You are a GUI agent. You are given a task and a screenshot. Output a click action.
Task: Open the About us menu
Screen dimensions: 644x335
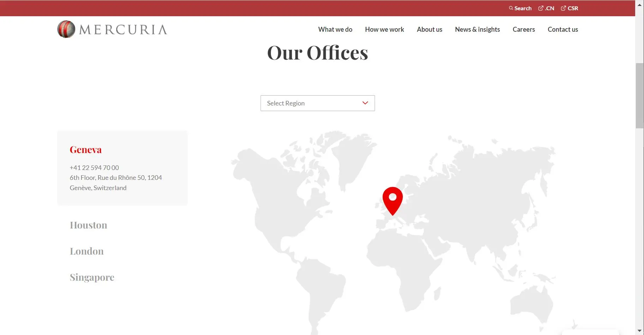[x=429, y=29]
